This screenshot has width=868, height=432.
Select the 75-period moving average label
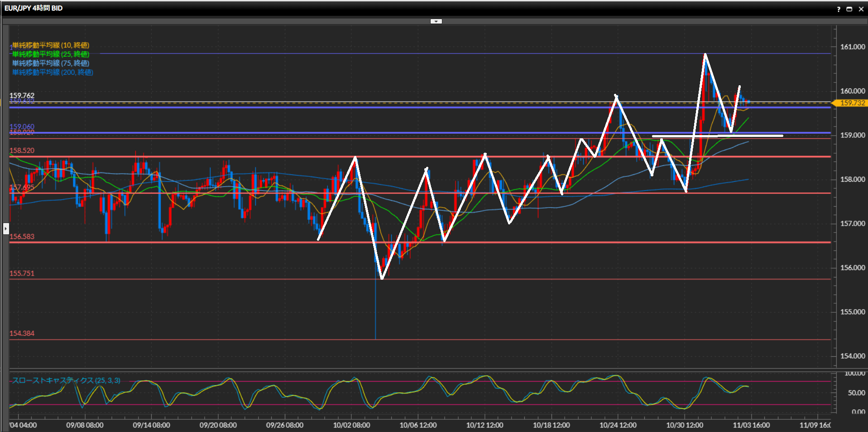pyautogui.click(x=51, y=63)
